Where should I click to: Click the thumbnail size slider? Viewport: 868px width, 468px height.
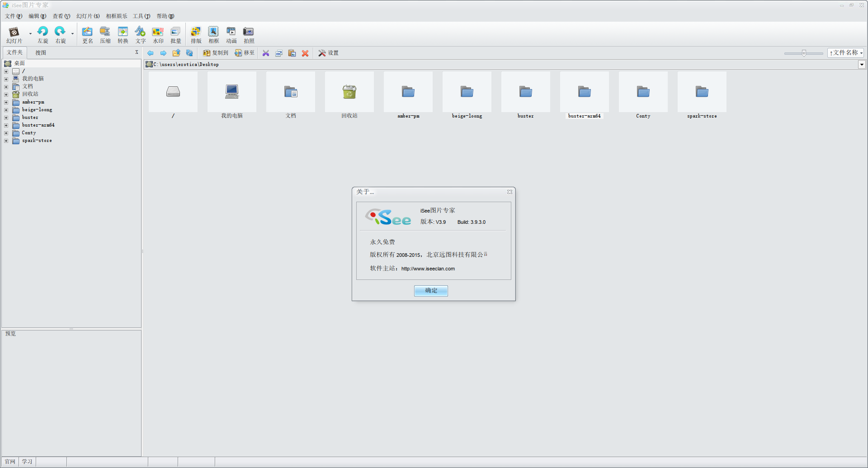click(804, 53)
